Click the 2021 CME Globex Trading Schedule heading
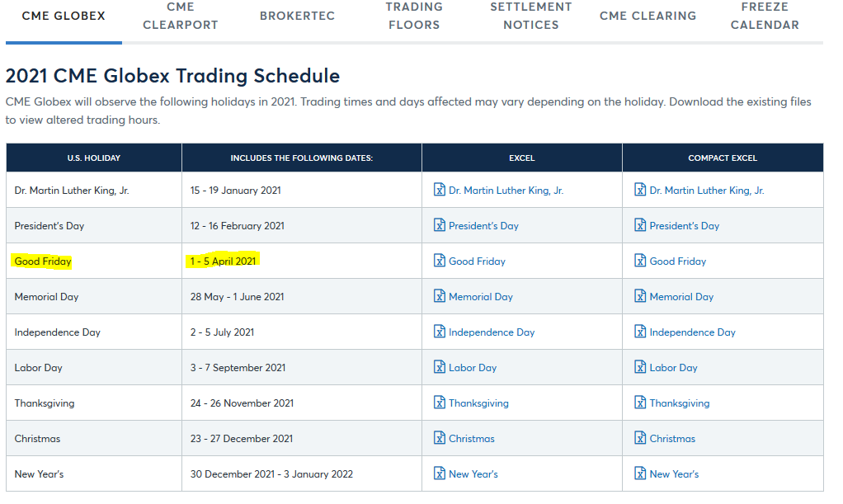 [172, 76]
